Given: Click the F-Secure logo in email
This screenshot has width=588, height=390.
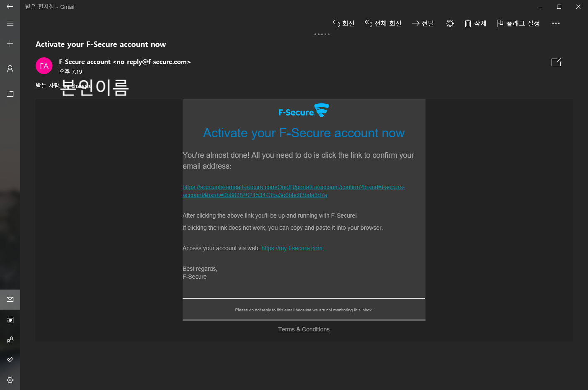Looking at the screenshot, I should (304, 111).
